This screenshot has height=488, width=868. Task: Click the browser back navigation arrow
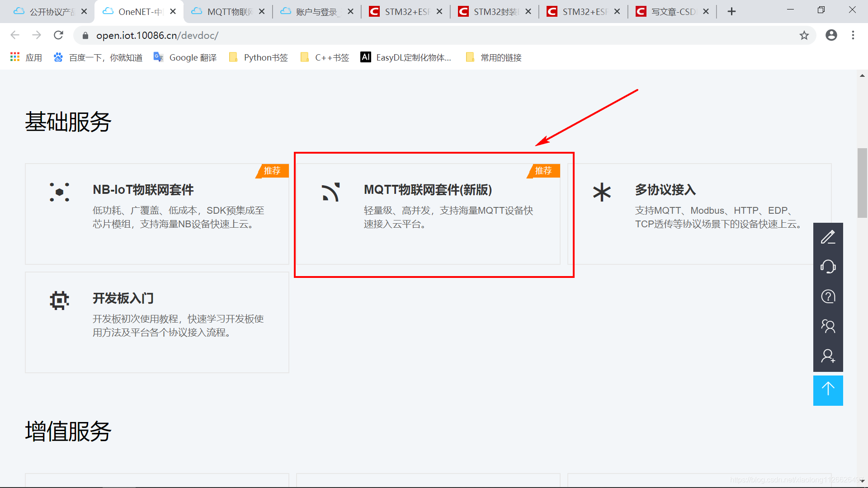click(x=16, y=35)
